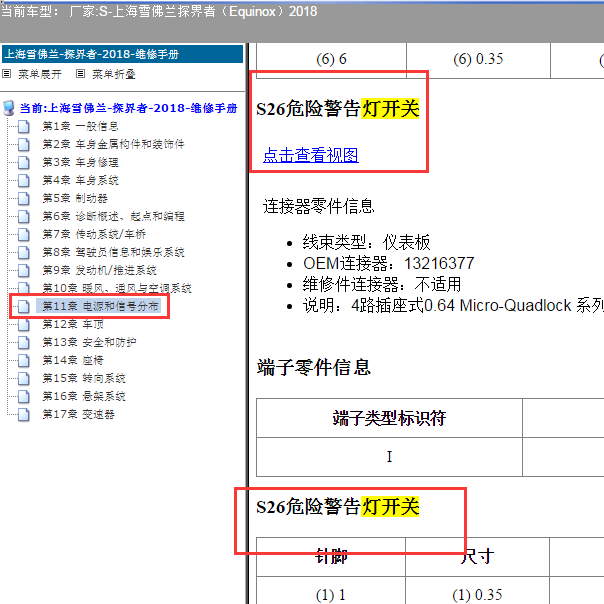Click page icon of 第9章 发动机/推进系统
Screen dimensions: 604x604
[24, 270]
